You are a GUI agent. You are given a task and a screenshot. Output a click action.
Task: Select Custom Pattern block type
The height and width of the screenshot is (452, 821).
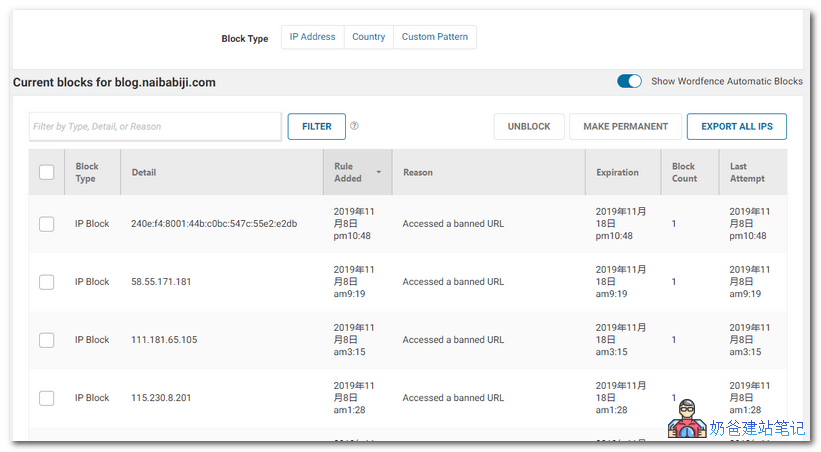coord(434,37)
